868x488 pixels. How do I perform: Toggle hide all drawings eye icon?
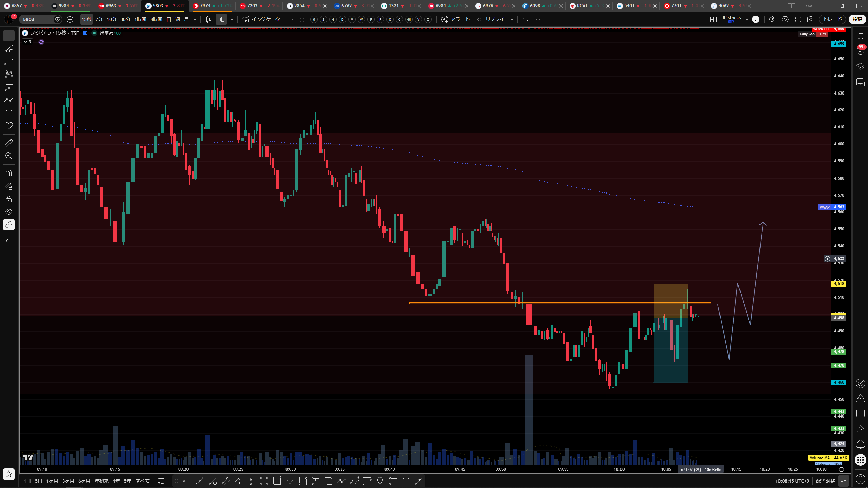9,212
